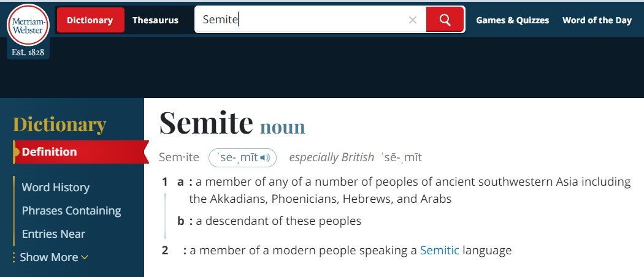Open Games & Quizzes
The image size is (644, 277).
coord(512,20)
